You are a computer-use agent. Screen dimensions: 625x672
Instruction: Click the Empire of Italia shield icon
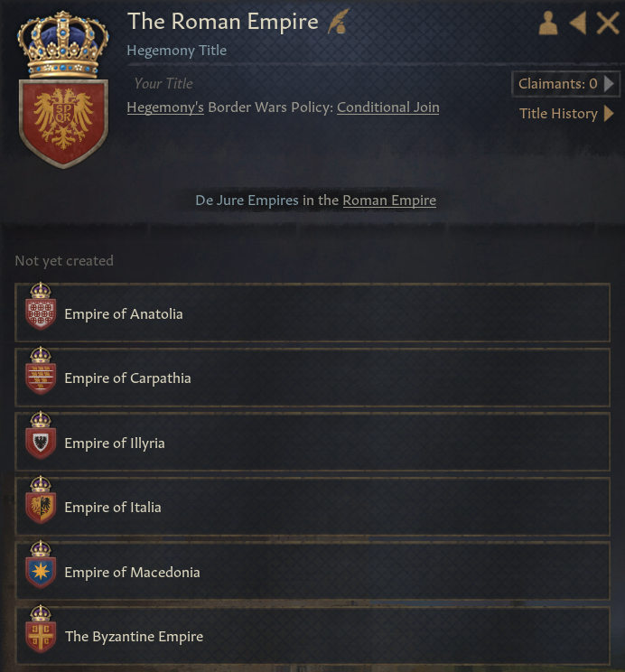41,500
